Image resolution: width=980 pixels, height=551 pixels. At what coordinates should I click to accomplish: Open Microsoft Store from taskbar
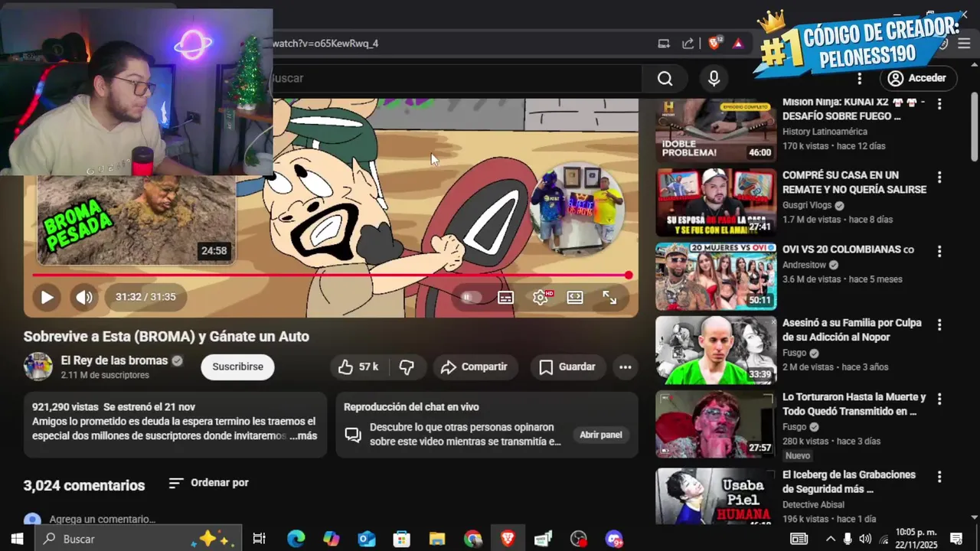click(402, 539)
